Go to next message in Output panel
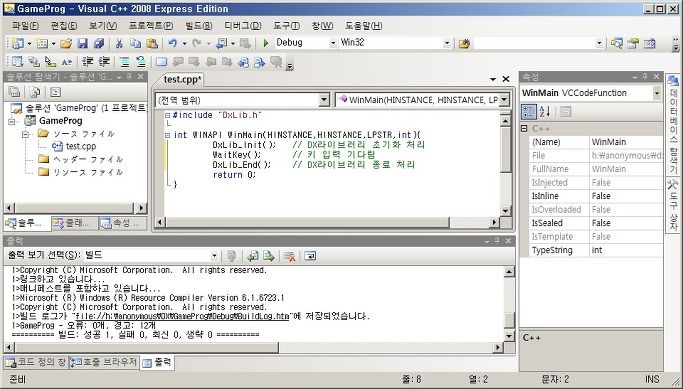This screenshot has height=389, width=683. click(x=269, y=256)
